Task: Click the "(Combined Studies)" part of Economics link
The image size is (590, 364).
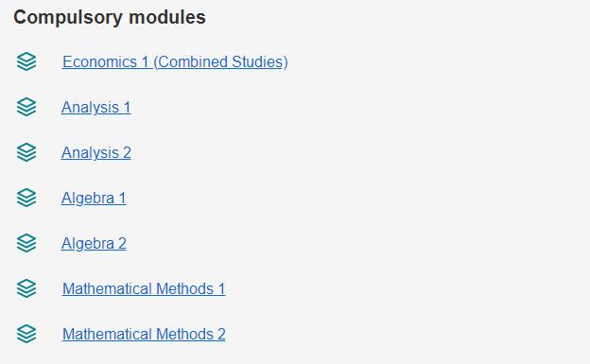Action: point(220,62)
